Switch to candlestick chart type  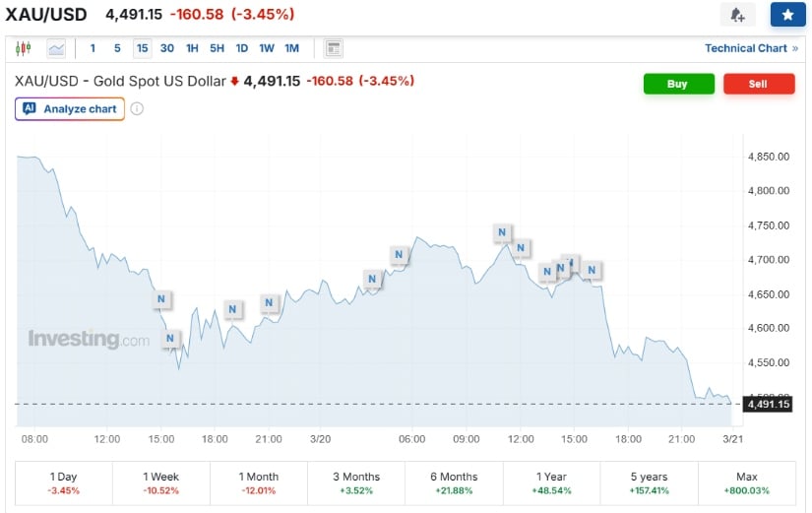point(24,48)
